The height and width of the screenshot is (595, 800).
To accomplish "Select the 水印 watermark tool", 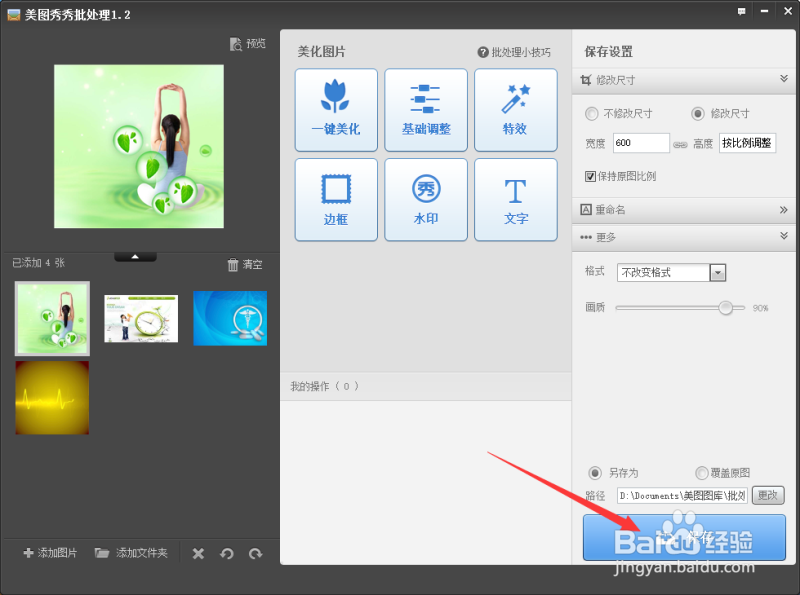I will coord(426,199).
